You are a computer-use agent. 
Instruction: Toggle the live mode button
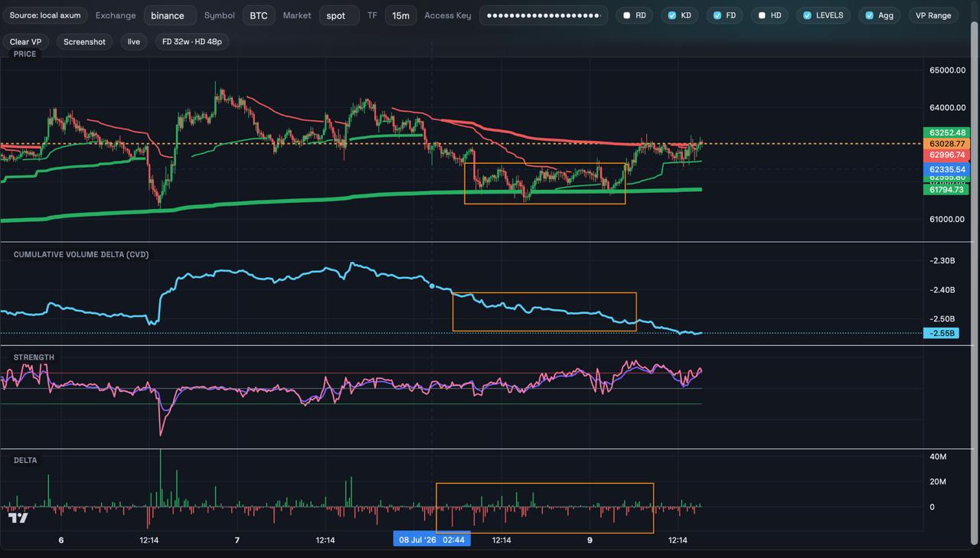(x=134, y=42)
